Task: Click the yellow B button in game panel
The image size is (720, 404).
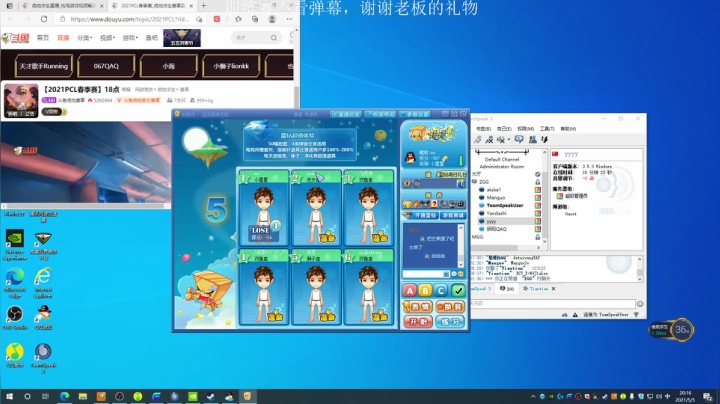Action: (x=425, y=290)
